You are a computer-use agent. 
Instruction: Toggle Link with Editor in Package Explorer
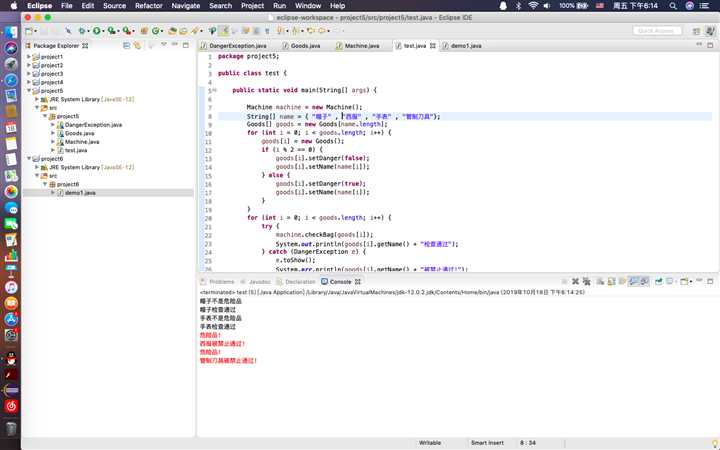pyautogui.click(x=137, y=45)
